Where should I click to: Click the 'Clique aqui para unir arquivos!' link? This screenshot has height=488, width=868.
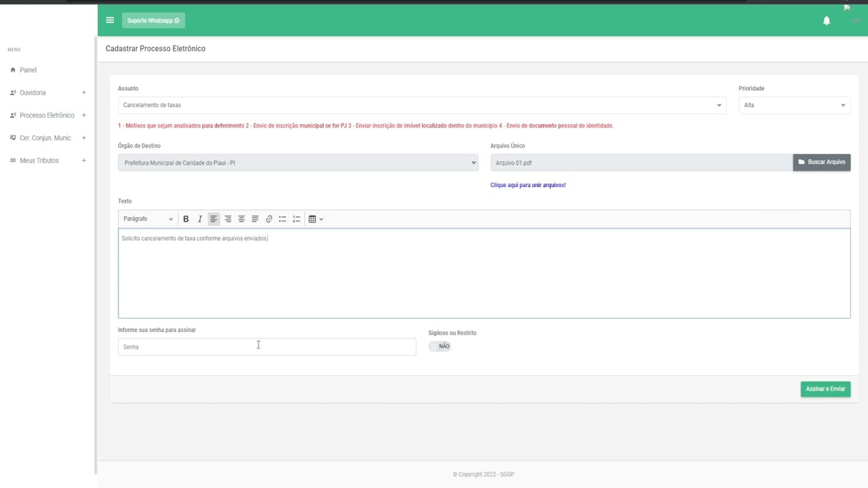click(x=528, y=185)
